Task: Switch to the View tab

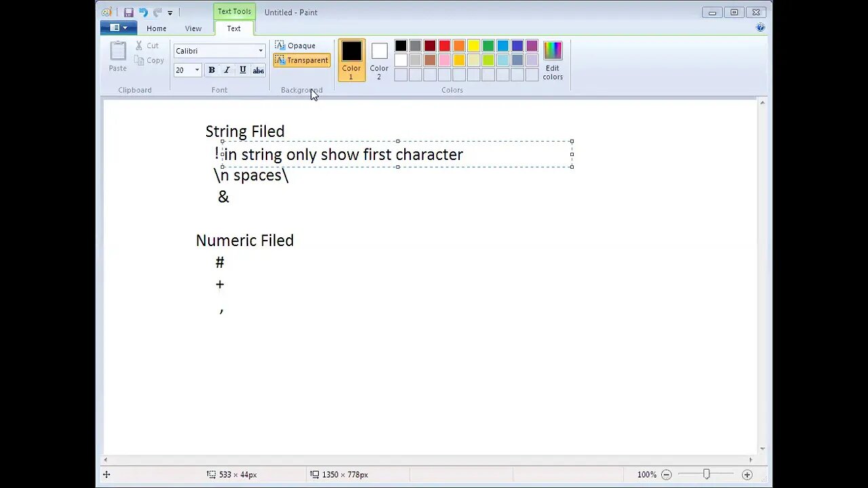Action: (x=193, y=28)
